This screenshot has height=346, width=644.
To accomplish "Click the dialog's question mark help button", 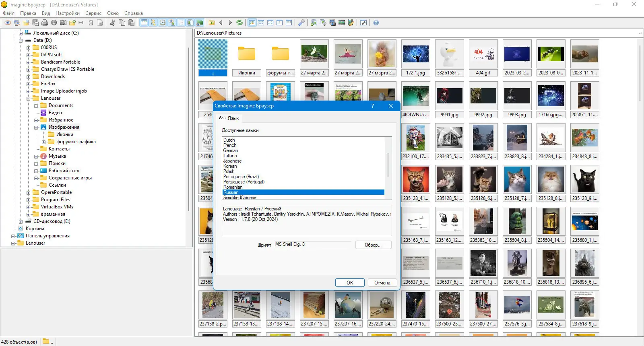I will 373,106.
